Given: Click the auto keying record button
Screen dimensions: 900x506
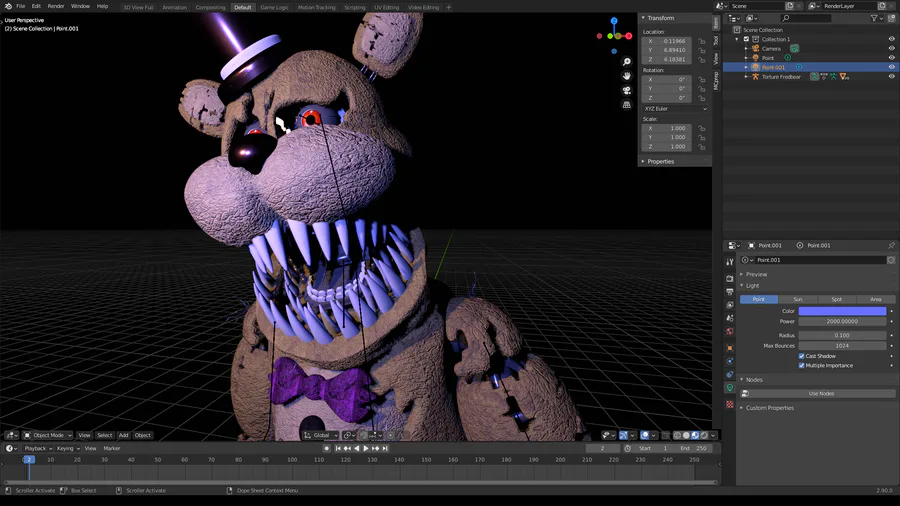Looking at the screenshot, I should point(327,449).
